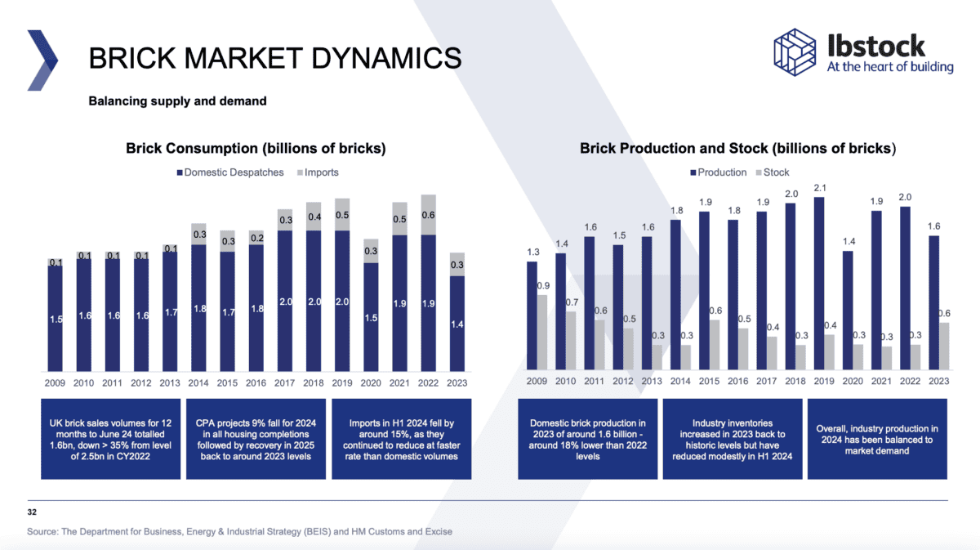
Task: Click the Production legend marker
Action: click(693, 172)
